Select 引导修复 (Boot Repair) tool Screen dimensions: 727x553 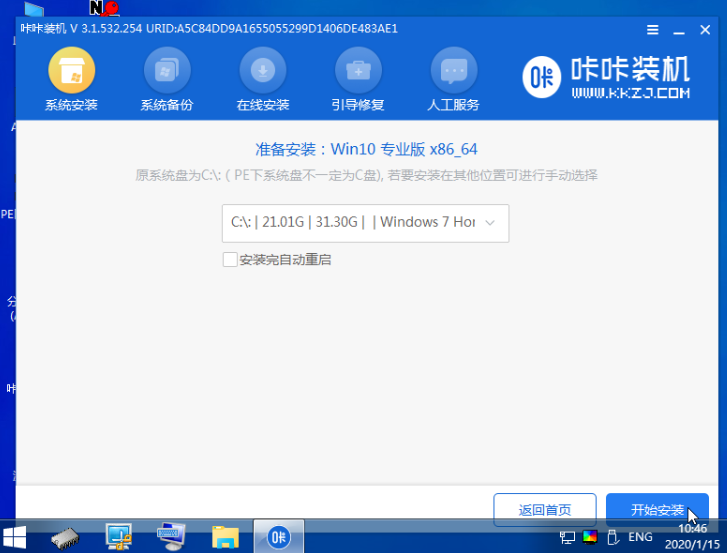coord(357,71)
